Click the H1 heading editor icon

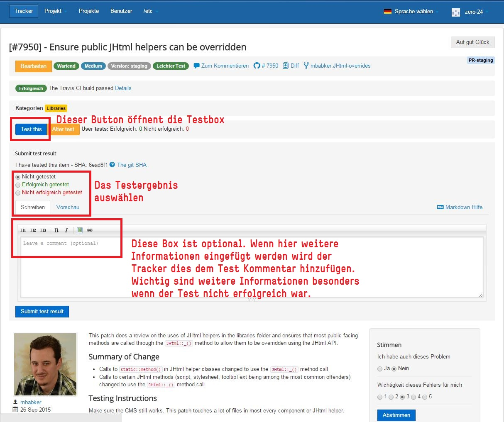[x=23, y=230]
